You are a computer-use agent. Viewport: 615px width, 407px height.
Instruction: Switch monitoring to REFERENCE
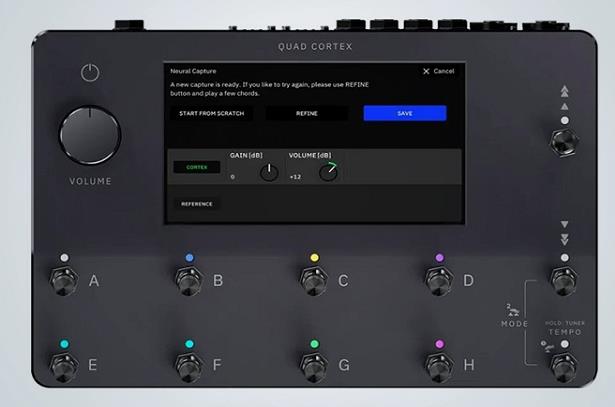pyautogui.click(x=197, y=204)
